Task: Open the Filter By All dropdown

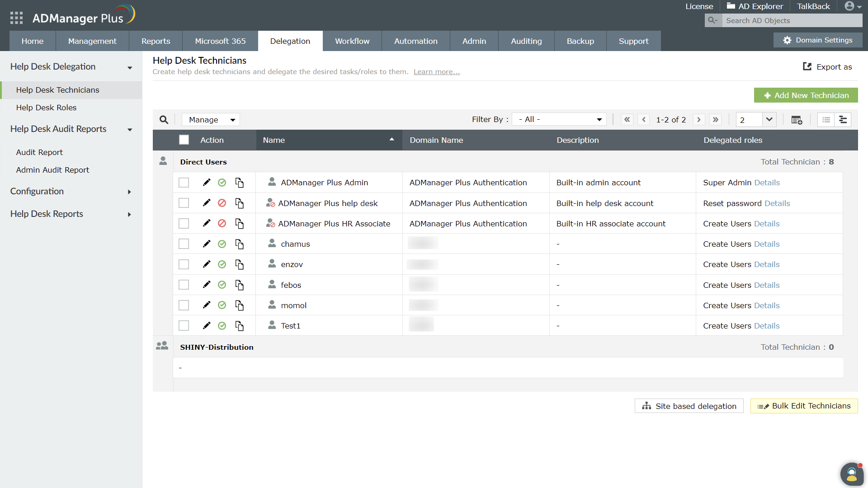Action: [x=560, y=120]
